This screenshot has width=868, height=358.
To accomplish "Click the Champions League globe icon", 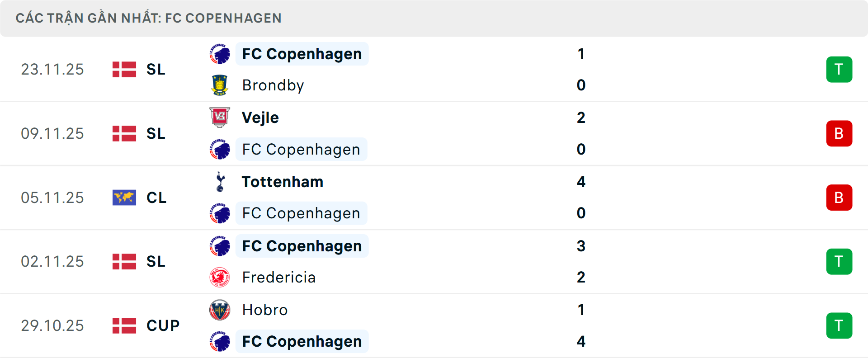I will tap(124, 198).
